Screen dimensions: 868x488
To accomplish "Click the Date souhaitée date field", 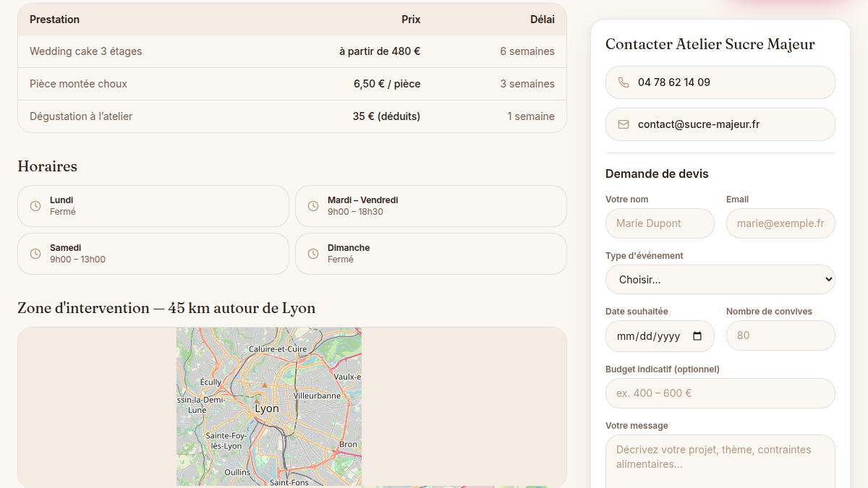I will coord(660,336).
